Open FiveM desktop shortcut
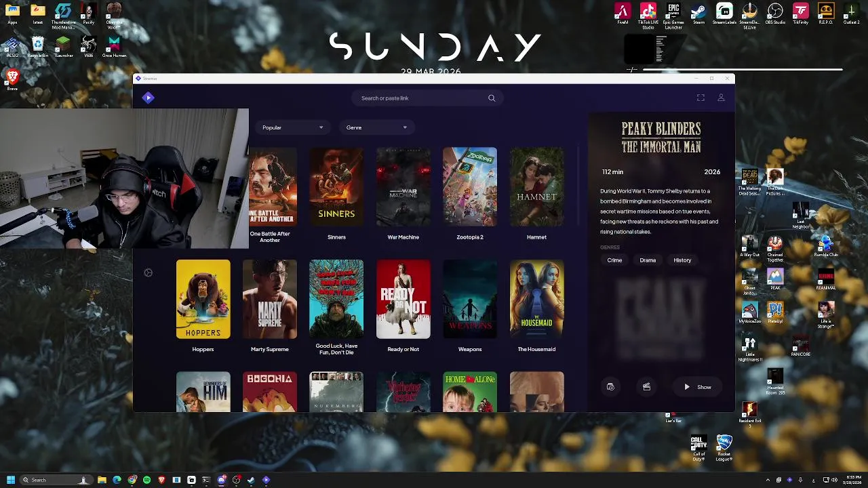The height and width of the screenshot is (488, 868). pos(623,14)
